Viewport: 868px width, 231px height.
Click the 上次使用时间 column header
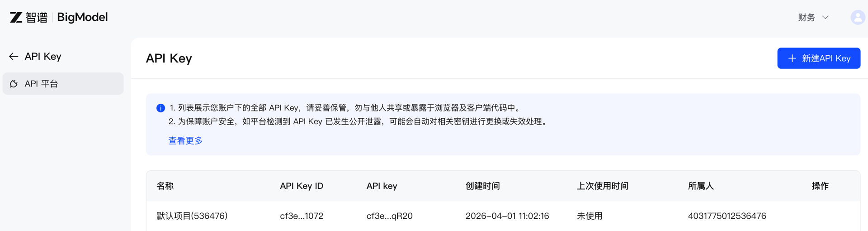603,186
